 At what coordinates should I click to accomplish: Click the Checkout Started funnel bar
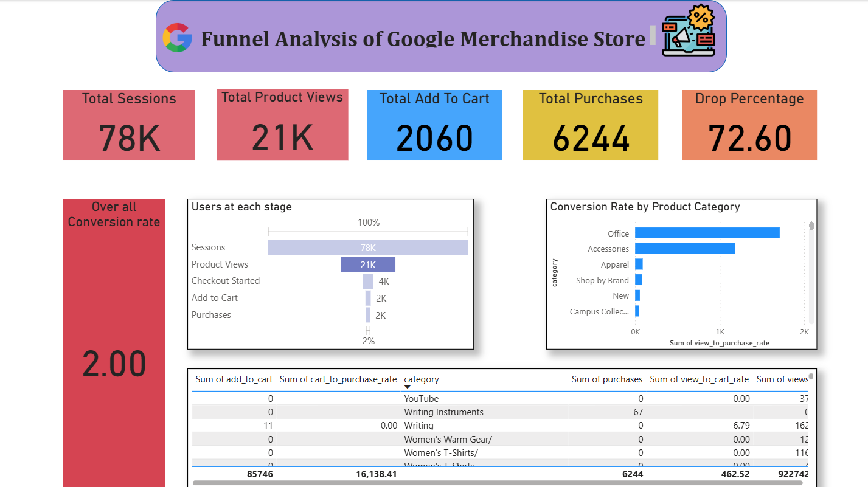(368, 281)
